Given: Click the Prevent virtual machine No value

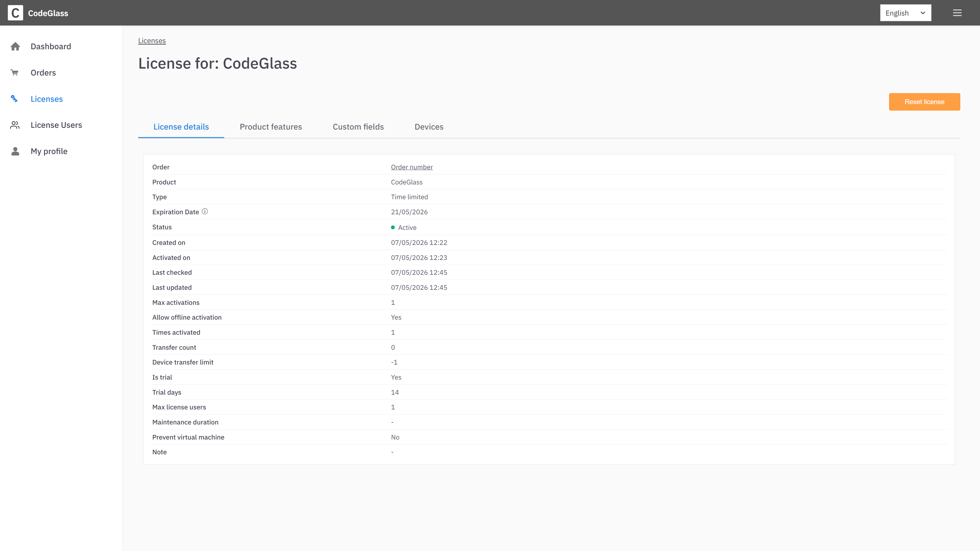Looking at the screenshot, I should click(395, 437).
